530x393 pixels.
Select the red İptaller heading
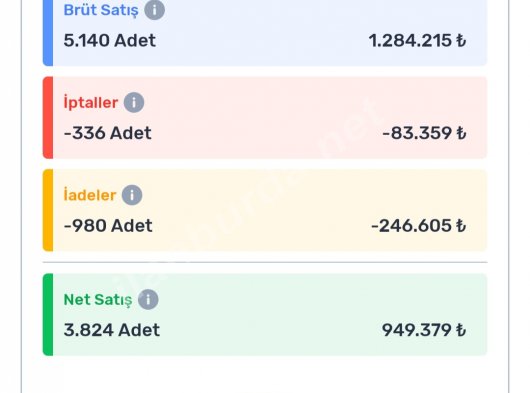click(x=91, y=102)
